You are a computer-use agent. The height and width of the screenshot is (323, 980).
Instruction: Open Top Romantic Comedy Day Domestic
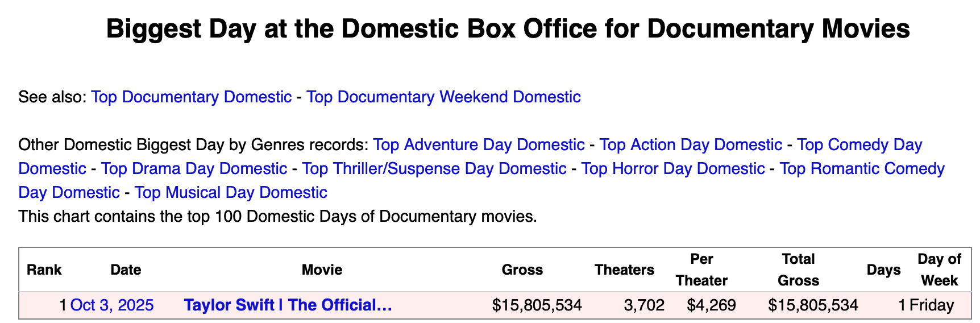[862, 168]
